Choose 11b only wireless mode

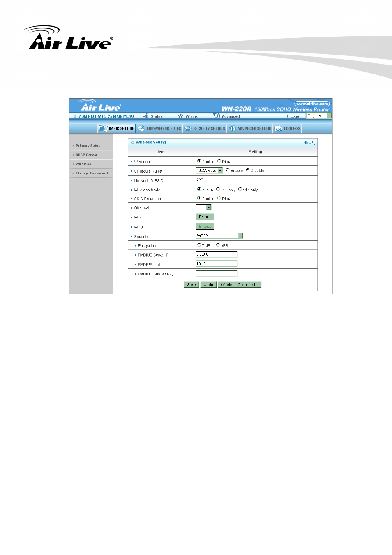(x=240, y=189)
